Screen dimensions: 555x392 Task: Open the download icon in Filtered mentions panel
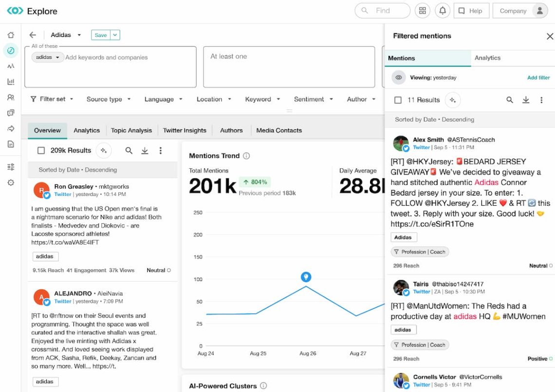(x=526, y=100)
